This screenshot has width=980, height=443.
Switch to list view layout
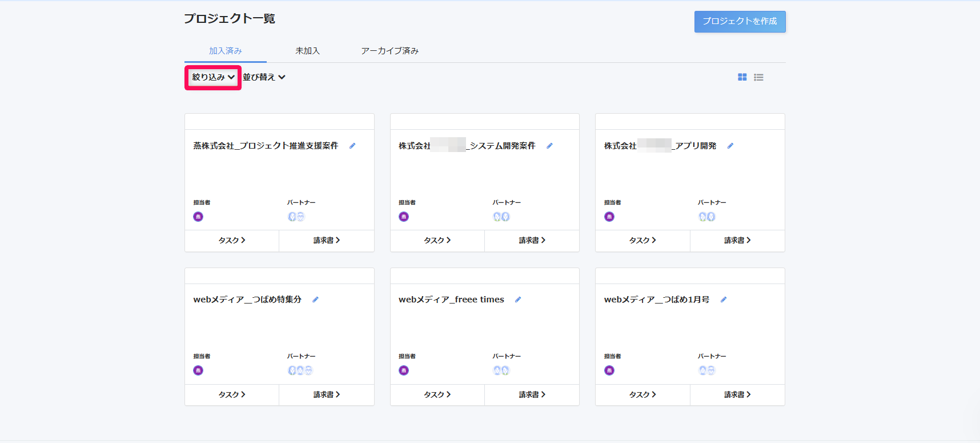pyautogui.click(x=758, y=77)
